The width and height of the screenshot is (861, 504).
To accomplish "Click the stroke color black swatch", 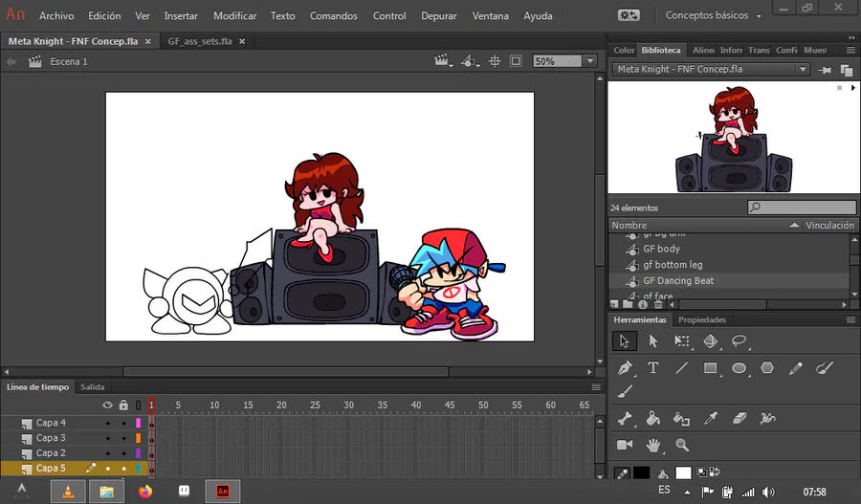I will 641,472.
